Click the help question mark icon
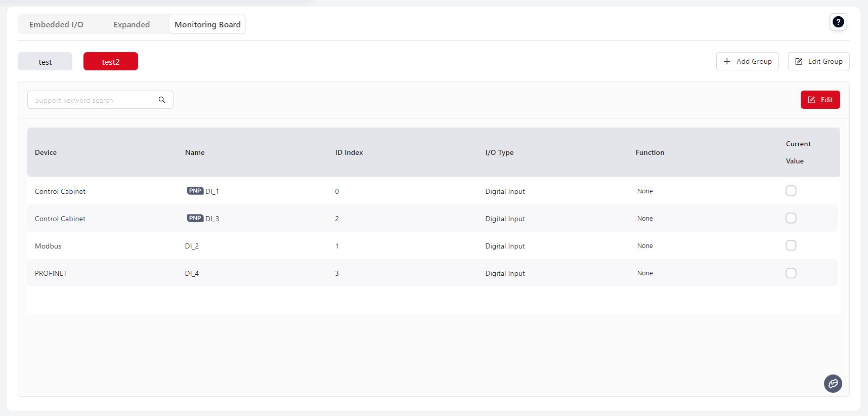 pyautogui.click(x=838, y=22)
